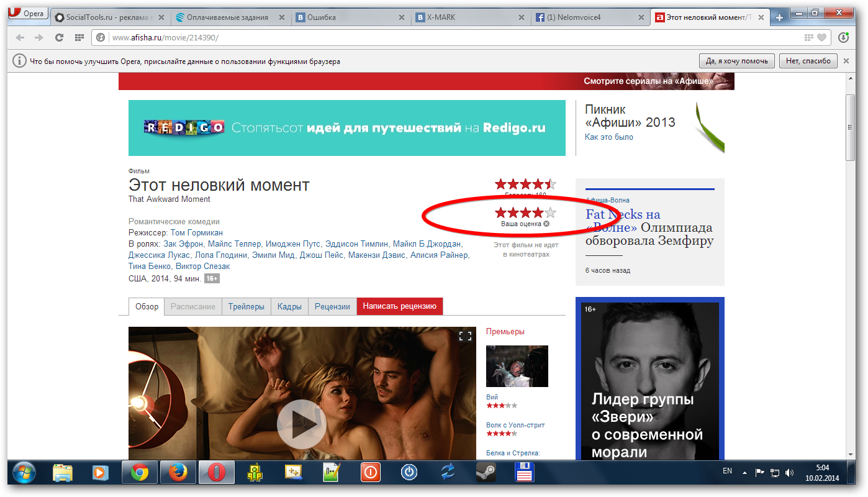Close the SocialTools.ru tab
Screen dimensions: 868x497
tap(160, 17)
